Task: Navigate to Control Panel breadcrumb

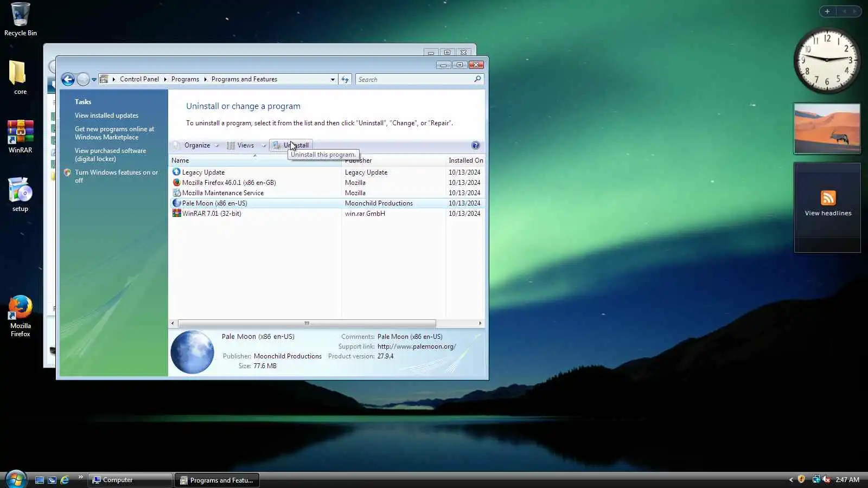Action: point(139,79)
